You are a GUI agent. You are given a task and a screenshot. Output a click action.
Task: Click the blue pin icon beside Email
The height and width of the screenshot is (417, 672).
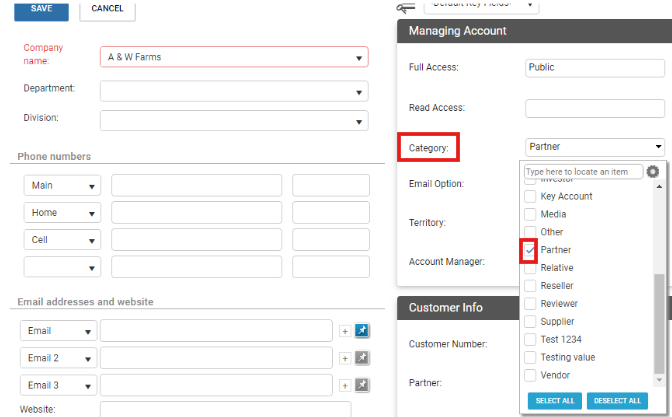(x=362, y=330)
